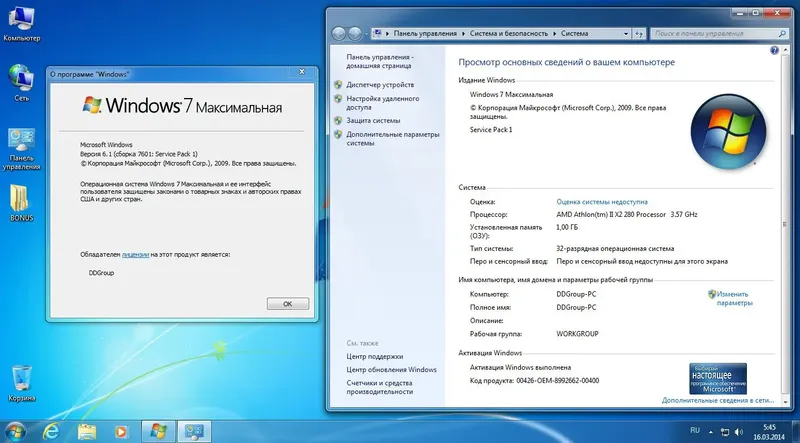Open the blue help question mark
800x443 pixels.
(x=774, y=50)
